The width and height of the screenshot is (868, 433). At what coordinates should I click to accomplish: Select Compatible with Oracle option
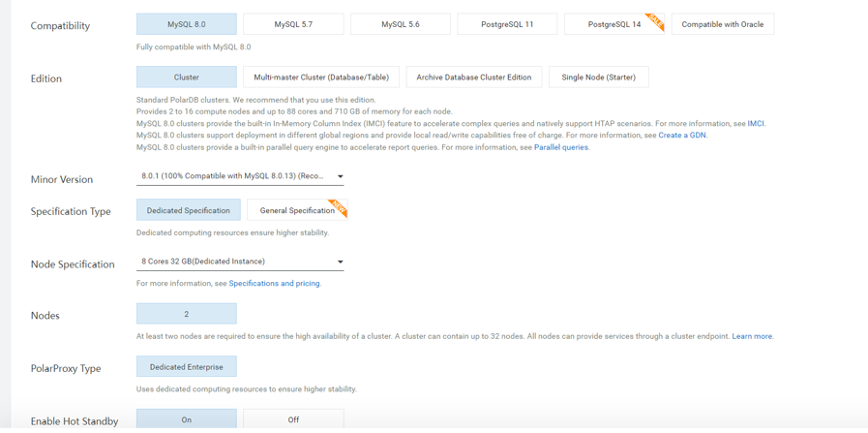[x=723, y=24]
